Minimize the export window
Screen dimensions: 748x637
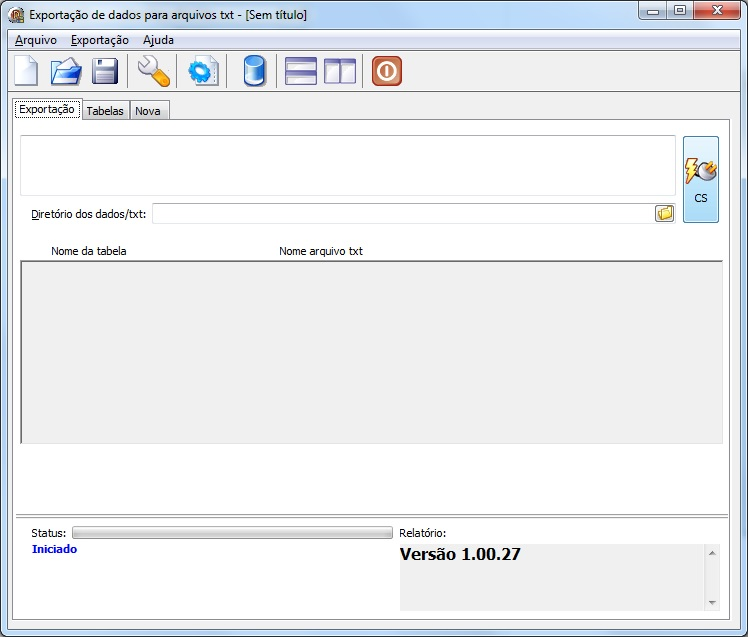coord(653,10)
